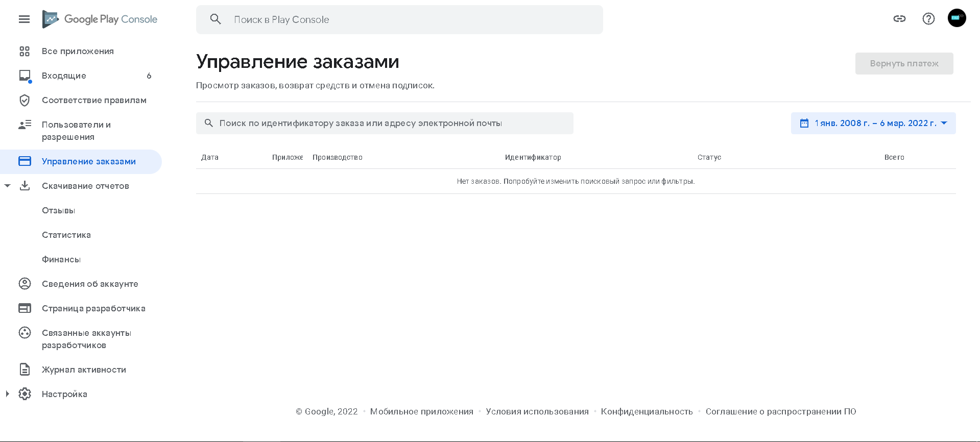
Task: Open the hamburger navigation menu
Action: pos(24,19)
